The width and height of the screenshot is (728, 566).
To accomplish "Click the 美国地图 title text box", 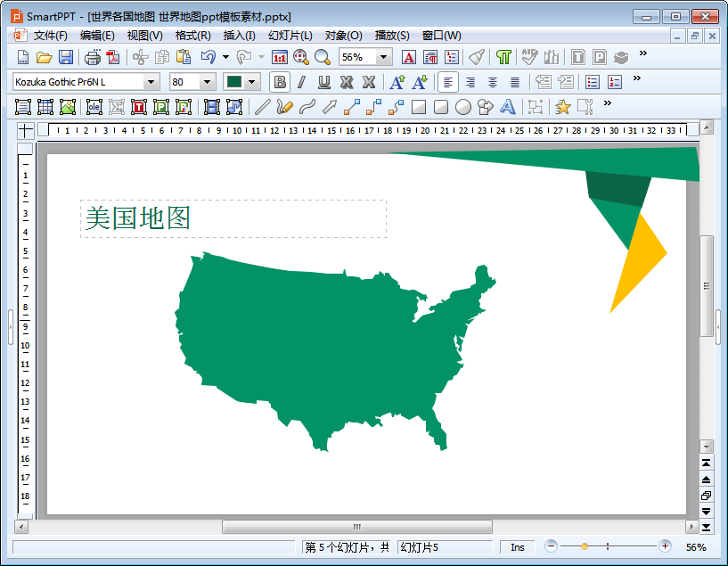I will click(233, 218).
